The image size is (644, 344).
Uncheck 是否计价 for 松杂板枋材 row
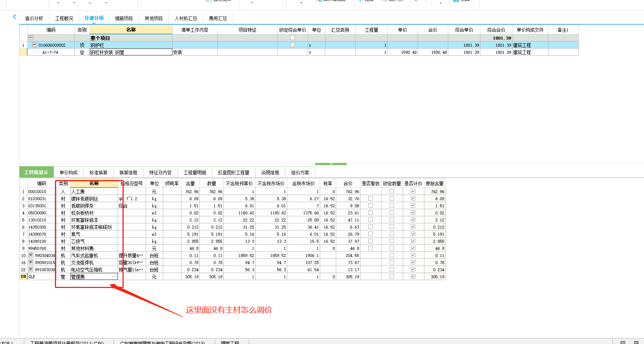point(413,213)
